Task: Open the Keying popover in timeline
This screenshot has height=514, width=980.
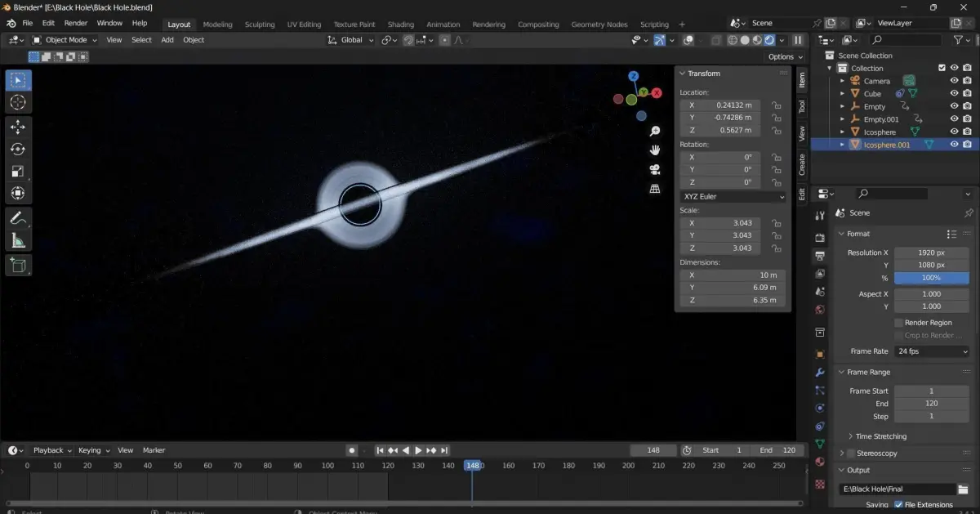Action: (94, 450)
